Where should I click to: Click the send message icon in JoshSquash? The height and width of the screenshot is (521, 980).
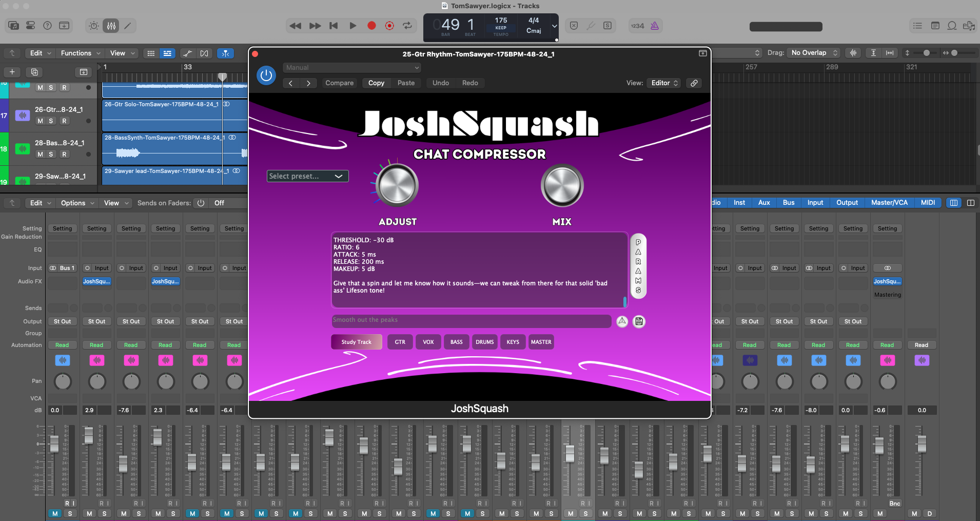point(622,321)
